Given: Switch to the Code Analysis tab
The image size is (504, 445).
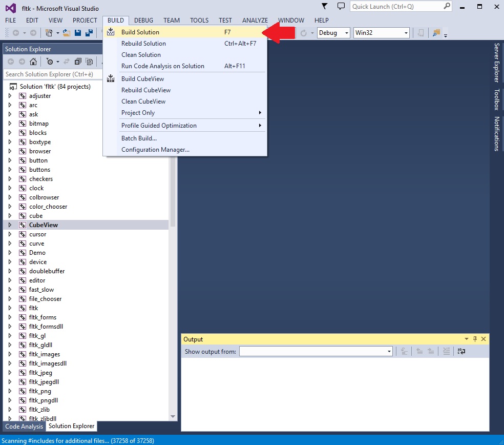Looking at the screenshot, I should click(x=24, y=427).
